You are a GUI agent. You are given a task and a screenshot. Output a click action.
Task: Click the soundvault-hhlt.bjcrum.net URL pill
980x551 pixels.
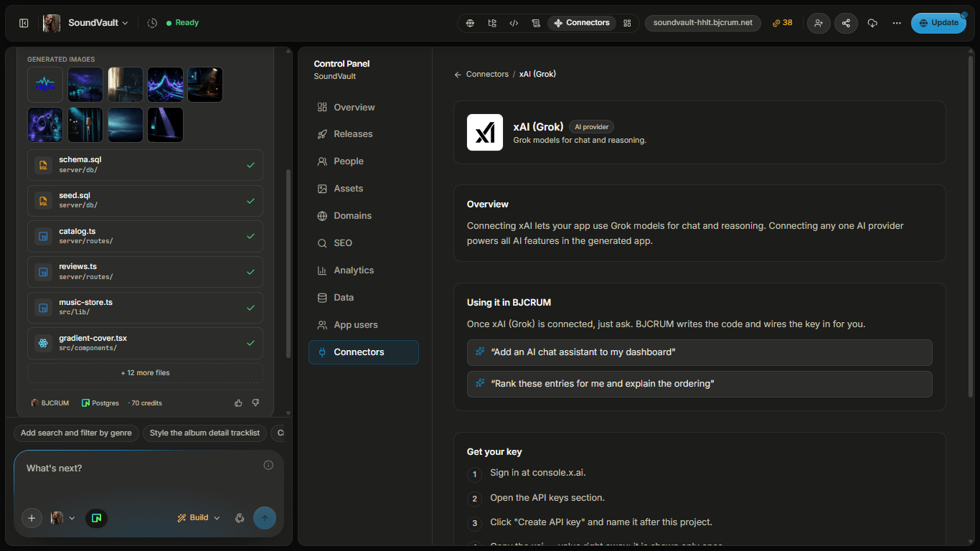(703, 23)
